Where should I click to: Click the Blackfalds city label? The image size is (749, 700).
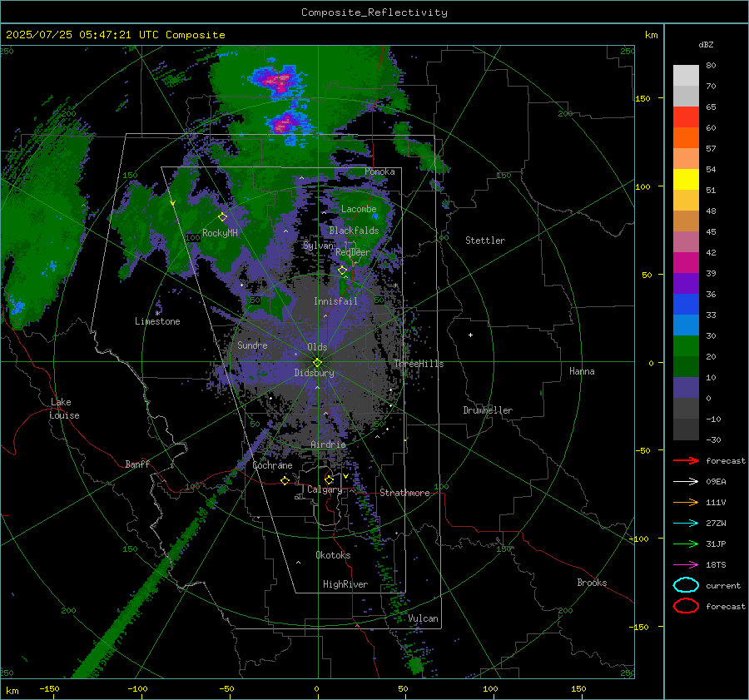click(x=354, y=231)
